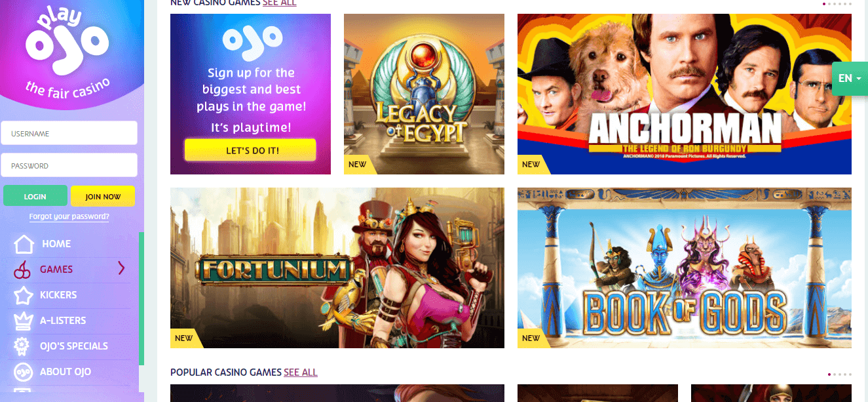Select first carousel dot for popular games
Image resolution: width=868 pixels, height=402 pixels.
point(829,374)
